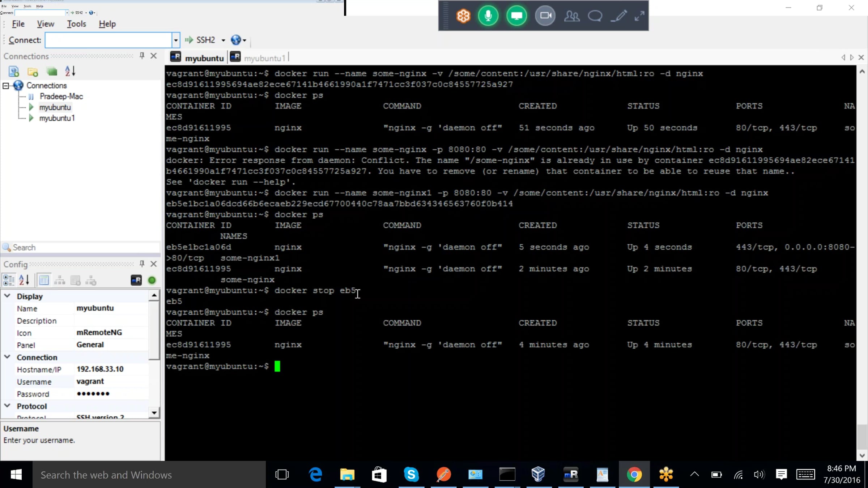
Task: Open participants list in meeting toolbar
Action: (x=571, y=16)
